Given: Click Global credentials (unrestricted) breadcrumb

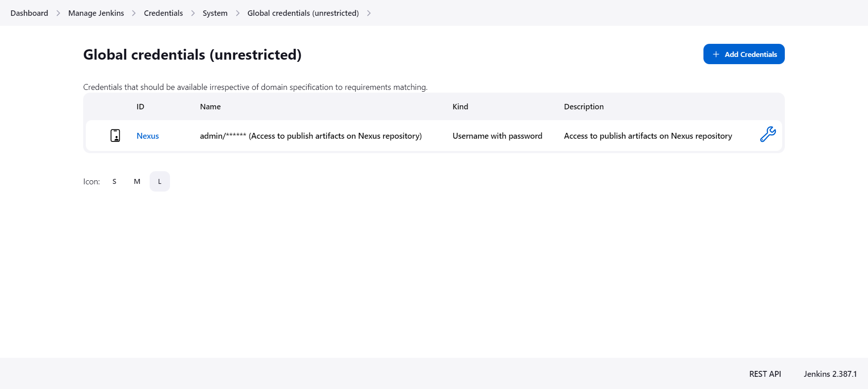Looking at the screenshot, I should coord(303,13).
